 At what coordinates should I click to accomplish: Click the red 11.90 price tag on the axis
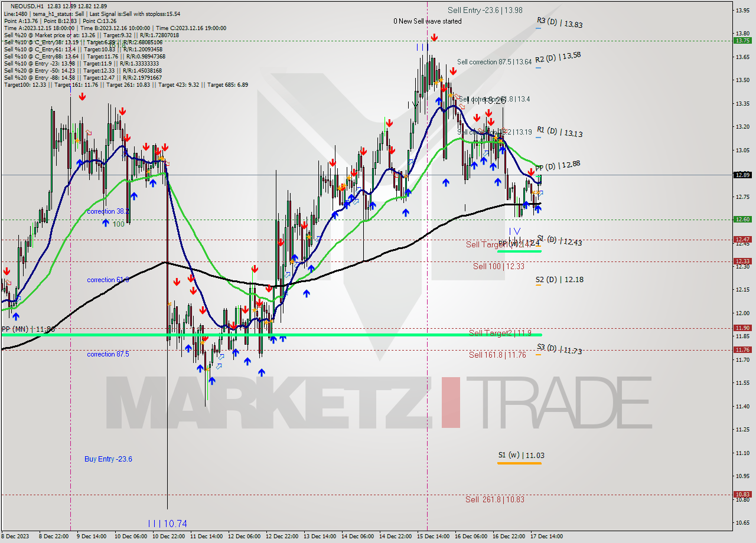pos(742,328)
